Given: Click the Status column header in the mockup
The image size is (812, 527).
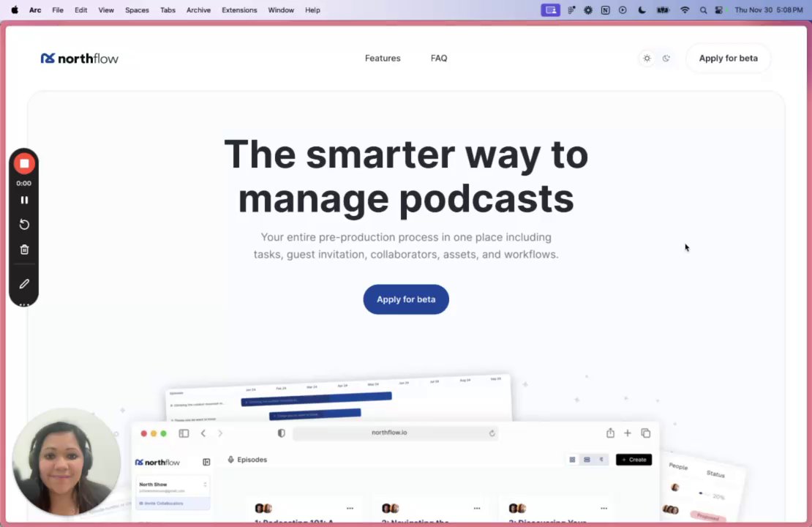Looking at the screenshot, I should (715, 474).
